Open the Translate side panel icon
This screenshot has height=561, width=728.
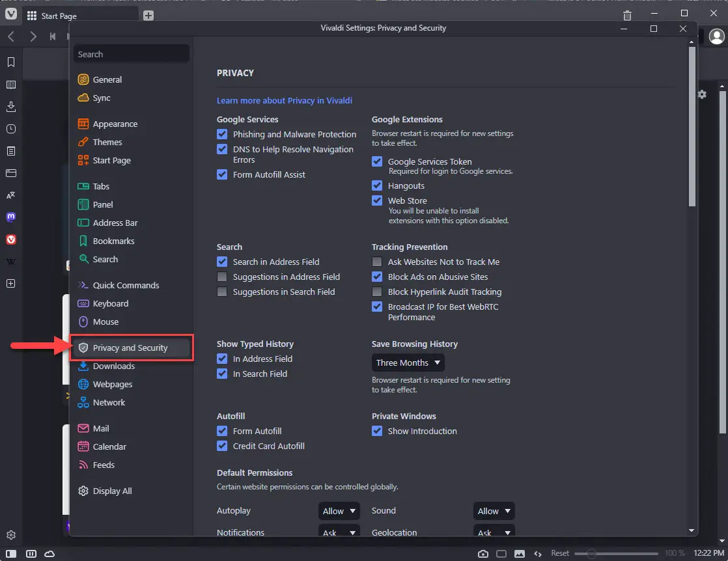pos(11,195)
